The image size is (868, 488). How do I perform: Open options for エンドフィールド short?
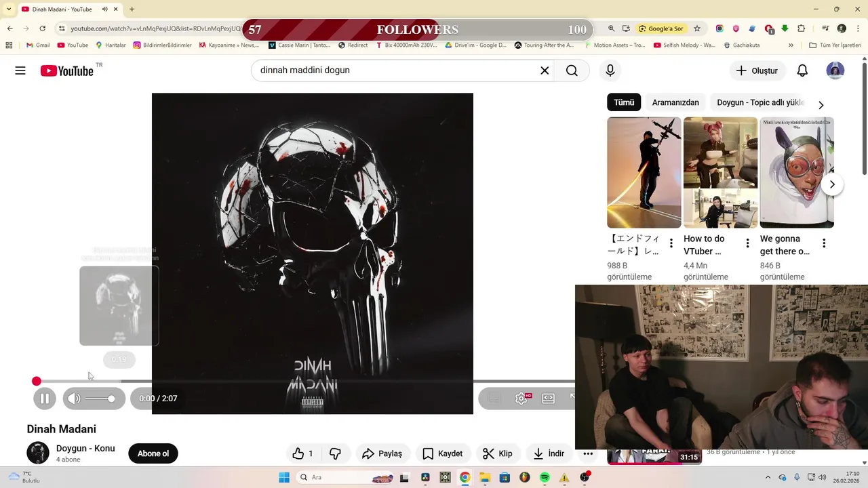tap(671, 243)
